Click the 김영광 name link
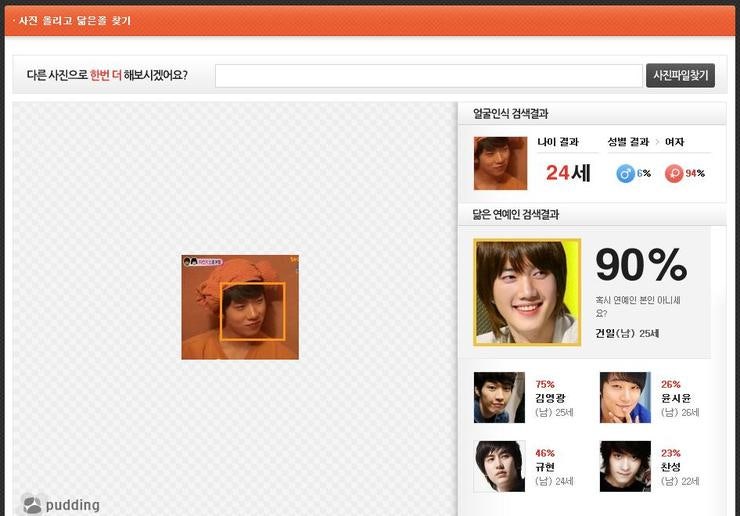The width and height of the screenshot is (740, 516). [551, 397]
